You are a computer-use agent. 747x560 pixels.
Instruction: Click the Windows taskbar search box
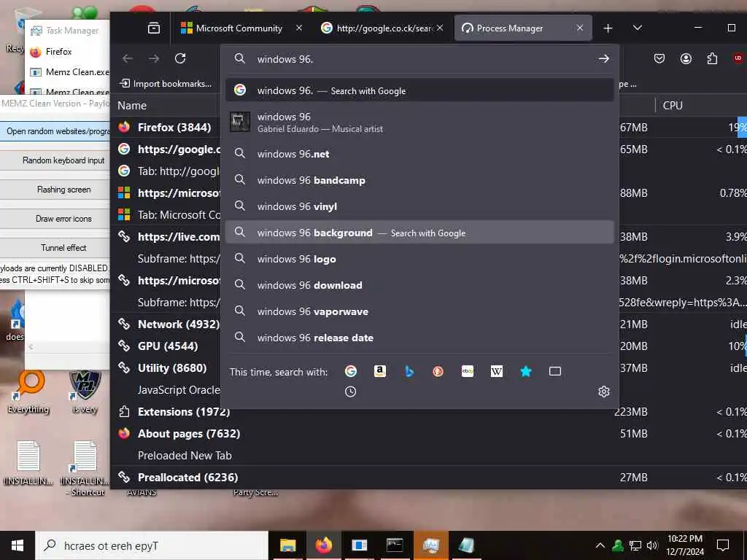(x=152, y=545)
